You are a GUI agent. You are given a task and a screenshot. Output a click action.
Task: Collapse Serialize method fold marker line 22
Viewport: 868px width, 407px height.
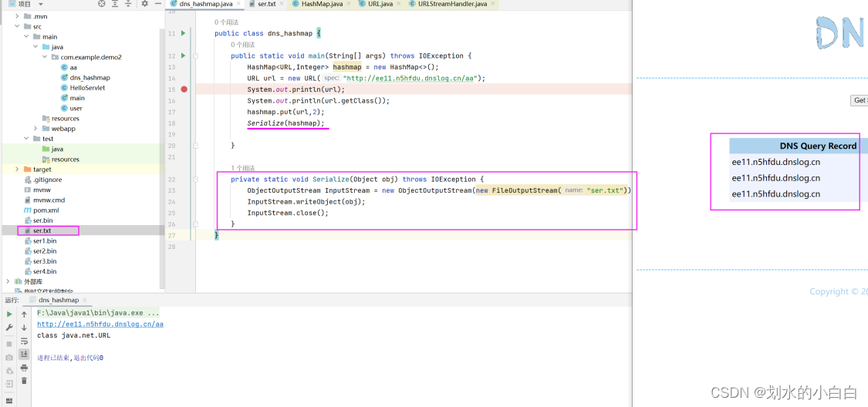click(195, 179)
